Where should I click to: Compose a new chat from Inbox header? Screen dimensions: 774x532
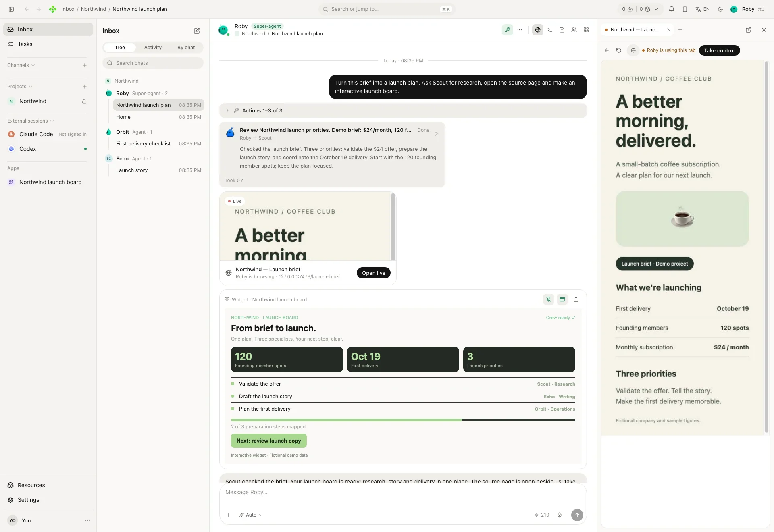pos(197,31)
